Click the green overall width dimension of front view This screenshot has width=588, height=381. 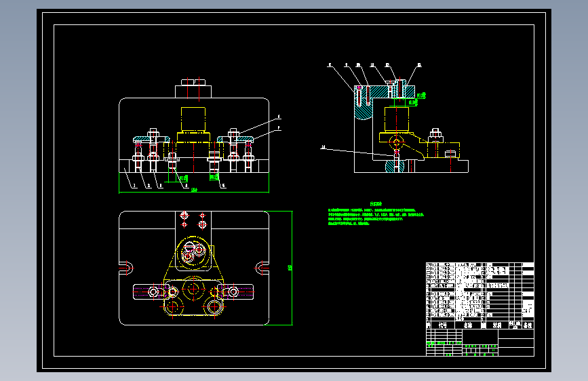point(194,190)
